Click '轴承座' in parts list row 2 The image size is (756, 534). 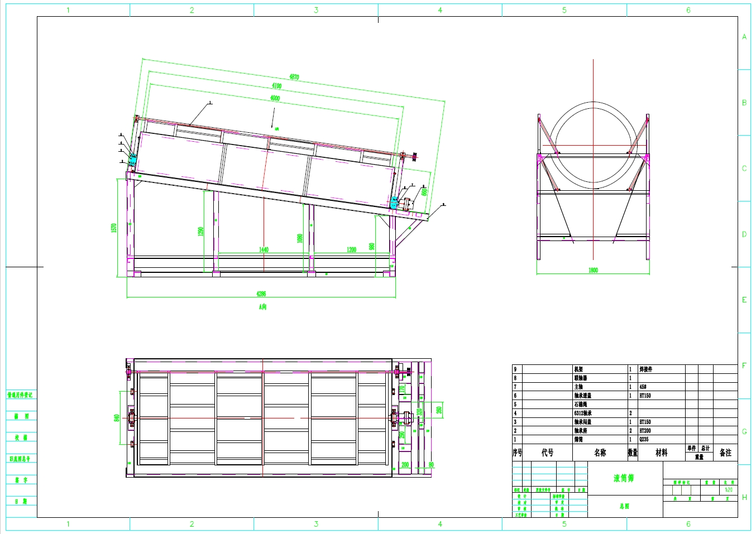(x=581, y=431)
